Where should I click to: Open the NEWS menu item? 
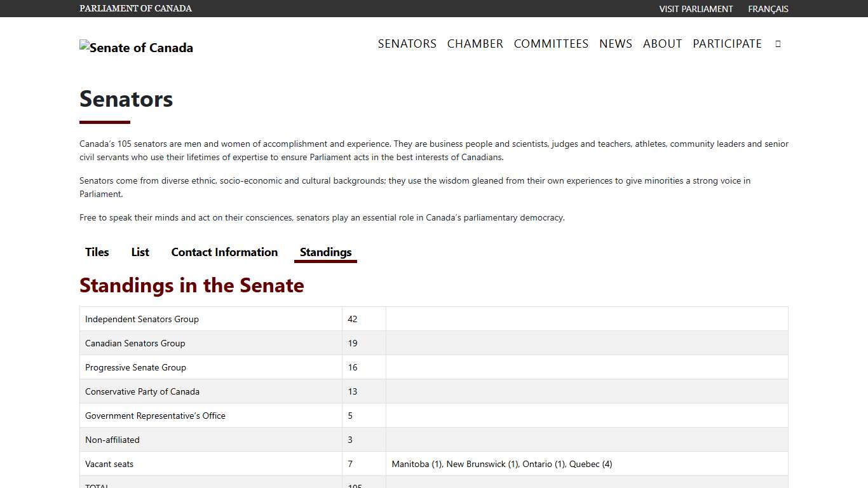[615, 44]
